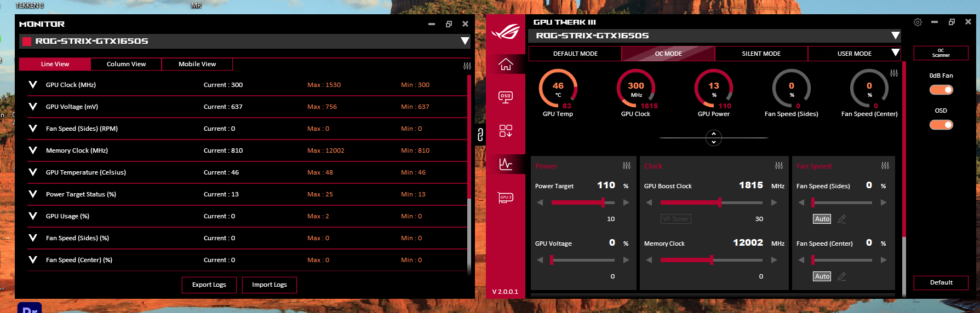Expand Memory Clock (MHz) row

(33, 150)
